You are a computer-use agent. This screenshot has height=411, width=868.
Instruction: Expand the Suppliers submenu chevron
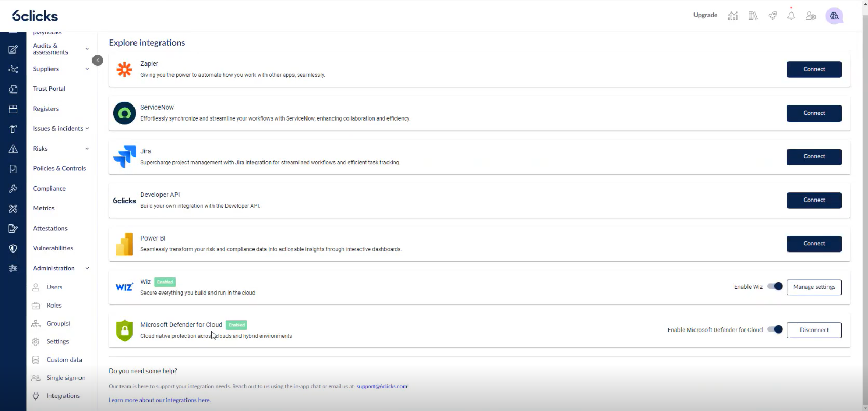[87, 69]
